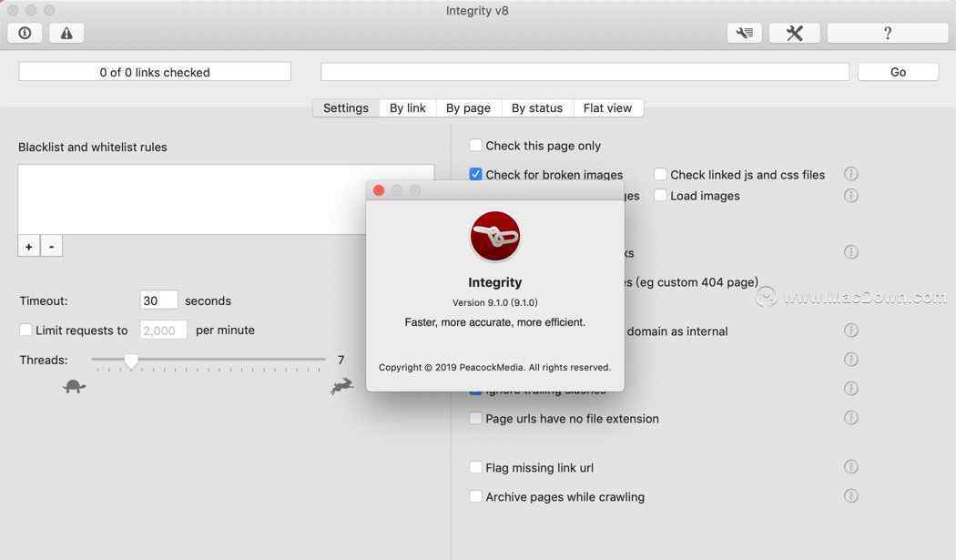The height and width of the screenshot is (560, 956).
Task: Open the By status tab
Action: point(537,108)
